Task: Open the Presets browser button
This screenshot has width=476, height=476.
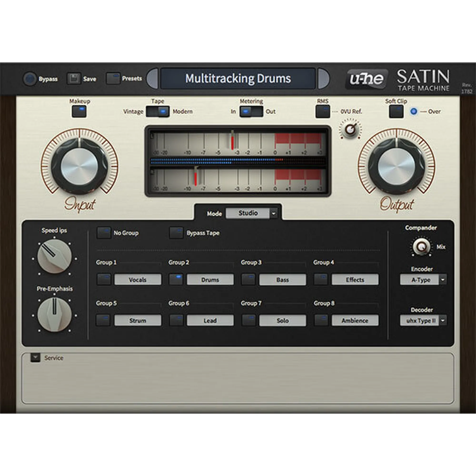Action: coord(113,79)
